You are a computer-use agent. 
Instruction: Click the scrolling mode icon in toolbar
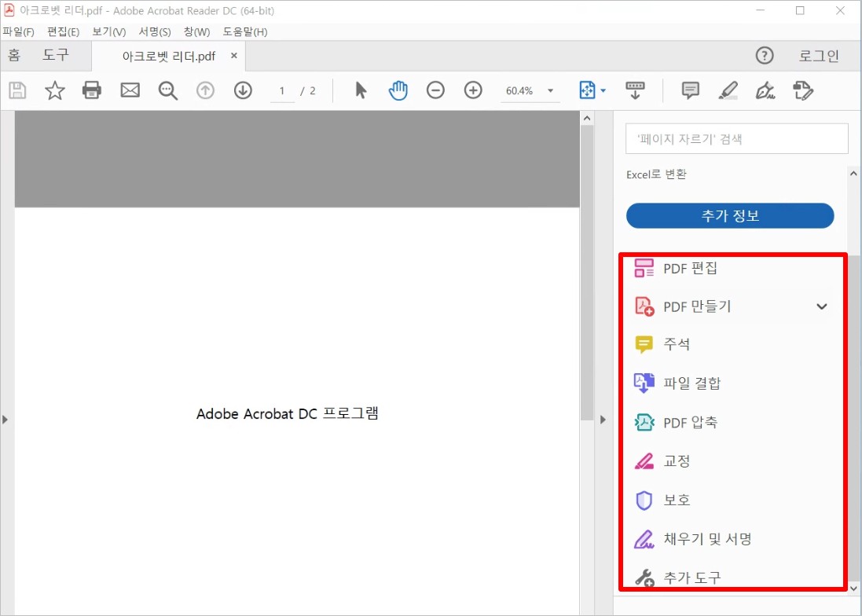[x=635, y=90]
